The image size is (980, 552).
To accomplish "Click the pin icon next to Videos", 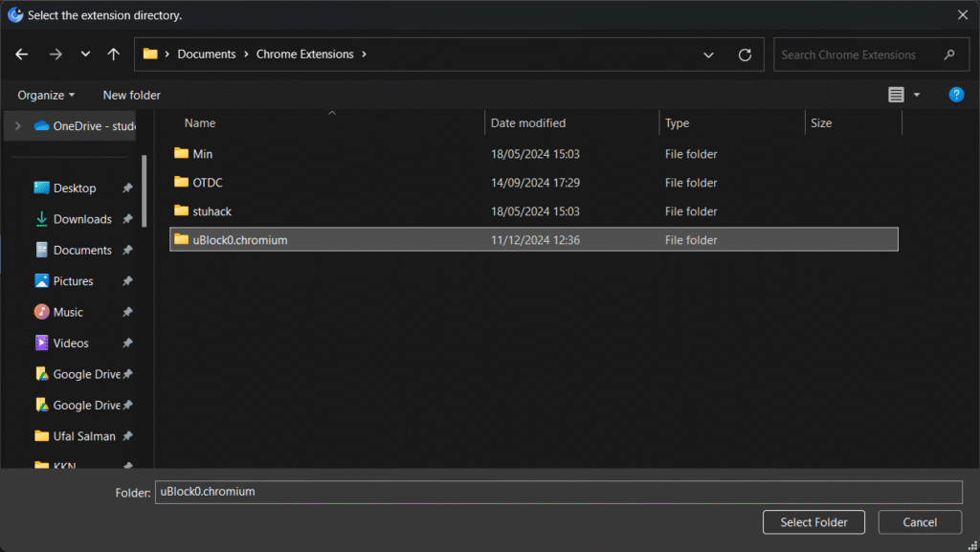I will 127,342.
